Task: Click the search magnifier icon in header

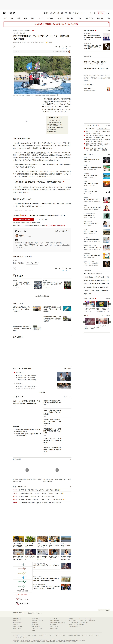Action: 91,13
